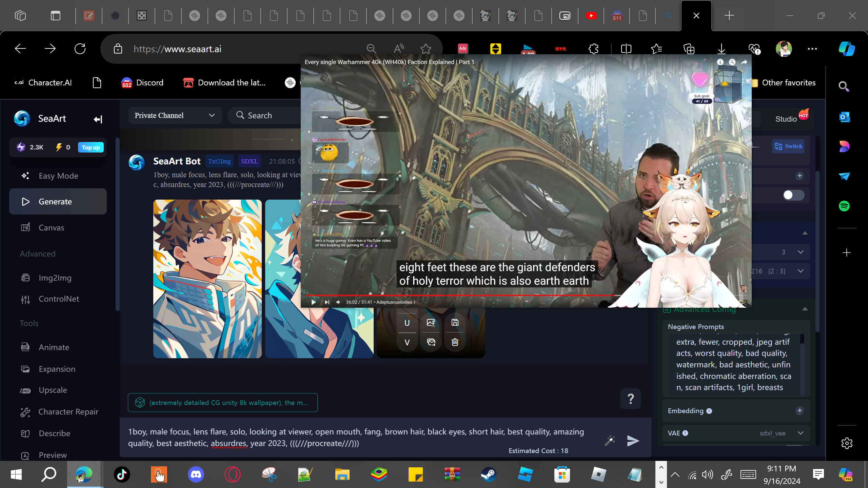Open a new browser tab
This screenshot has width=868, height=488.
click(x=729, y=15)
